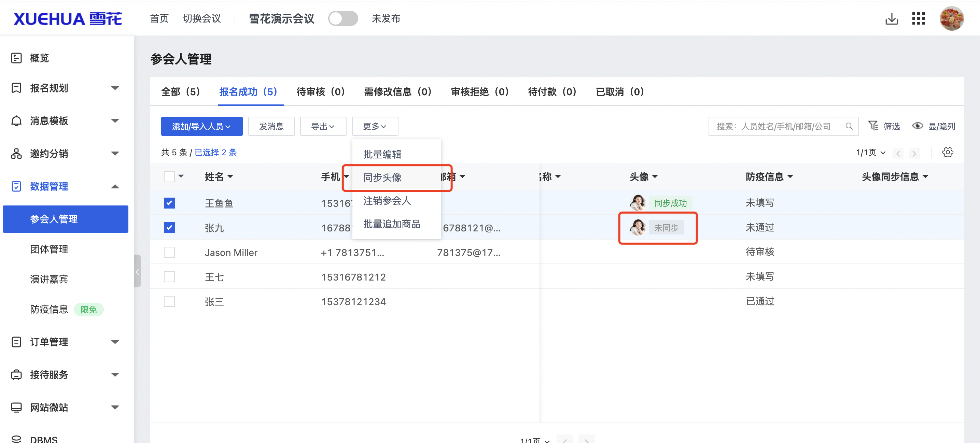Open 头像 column sort dropdown
This screenshot has height=443, width=980.
pyautogui.click(x=655, y=176)
